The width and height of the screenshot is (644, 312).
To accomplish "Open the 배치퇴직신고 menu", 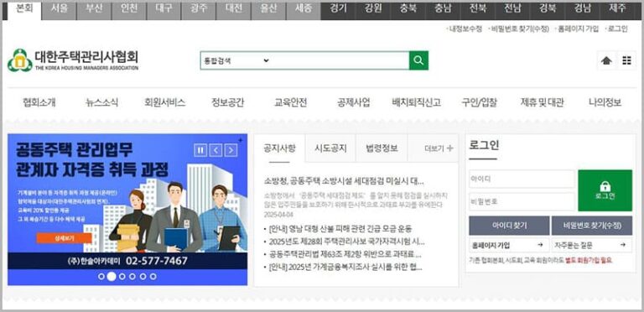I will [416, 102].
